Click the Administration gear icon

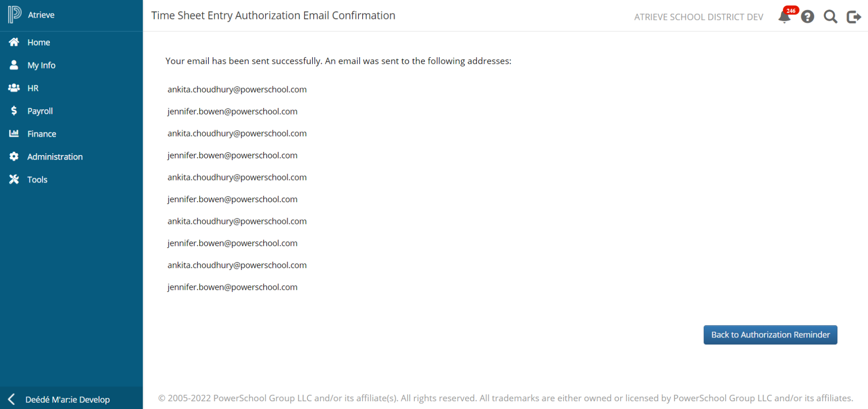tap(14, 156)
